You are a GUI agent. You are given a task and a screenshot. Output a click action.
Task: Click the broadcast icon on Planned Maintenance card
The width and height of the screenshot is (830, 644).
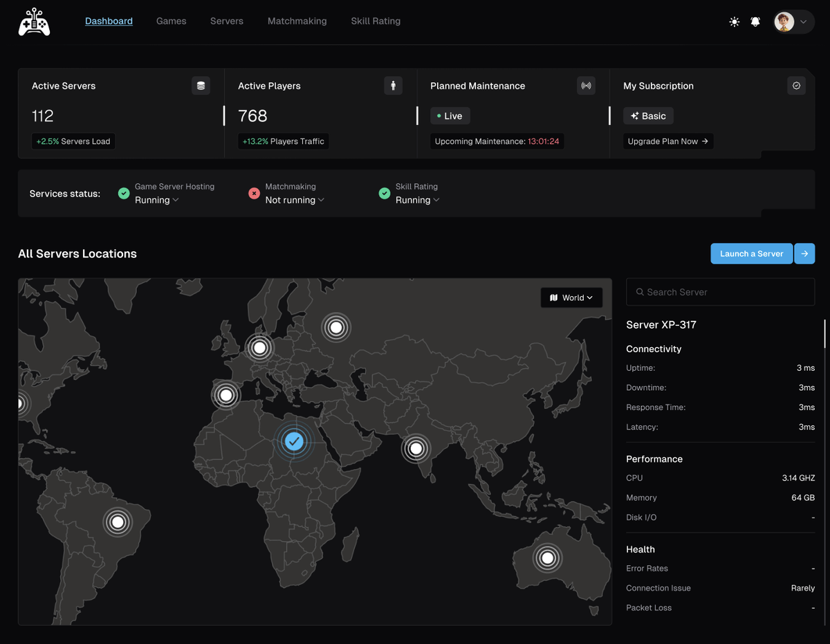click(586, 86)
